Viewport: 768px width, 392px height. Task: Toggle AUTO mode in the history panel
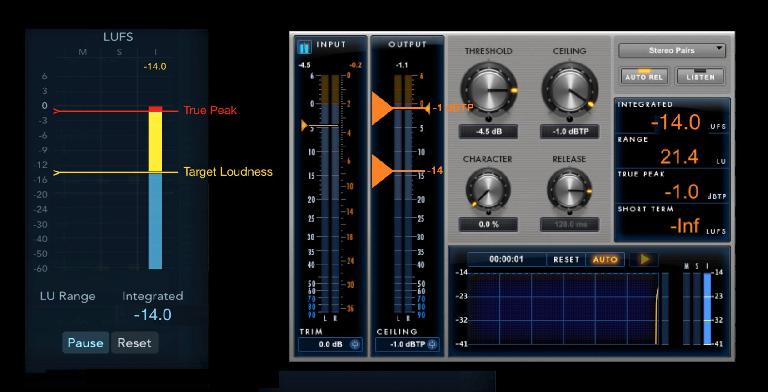(x=605, y=260)
